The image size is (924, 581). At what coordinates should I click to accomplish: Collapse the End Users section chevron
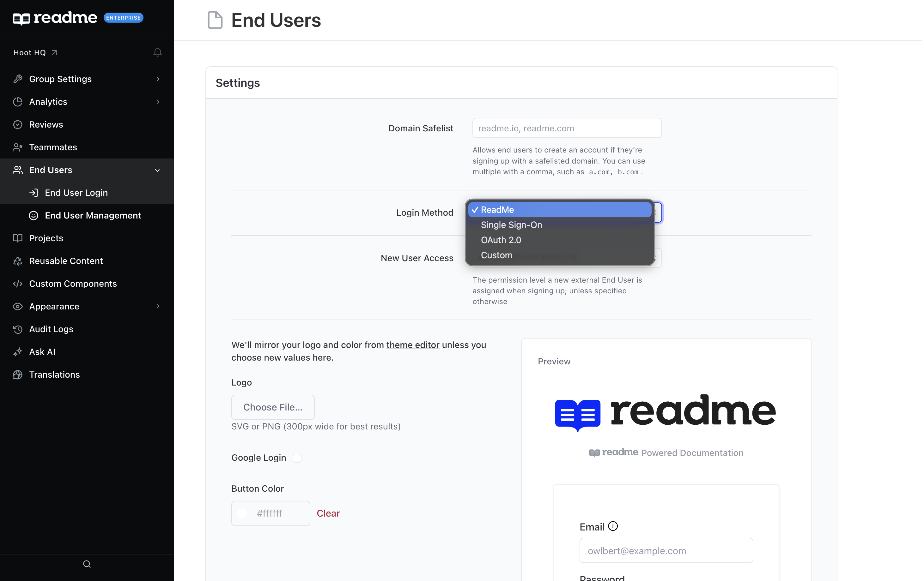click(157, 170)
